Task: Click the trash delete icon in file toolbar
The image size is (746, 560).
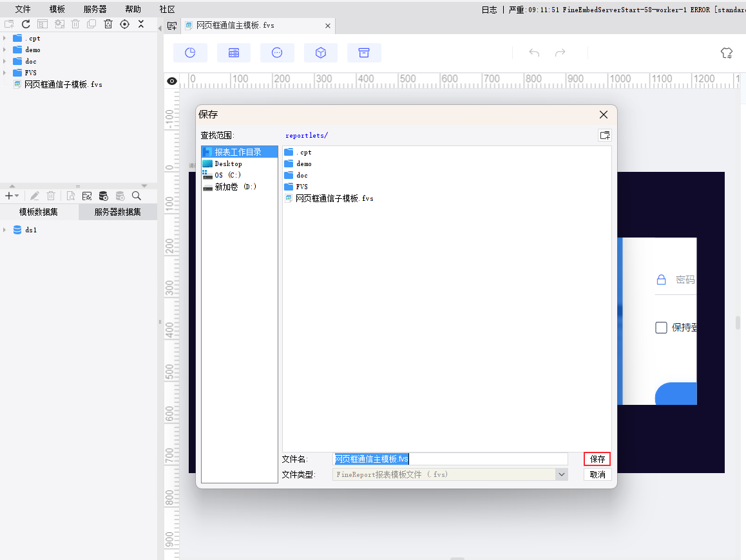Action: pos(75,24)
